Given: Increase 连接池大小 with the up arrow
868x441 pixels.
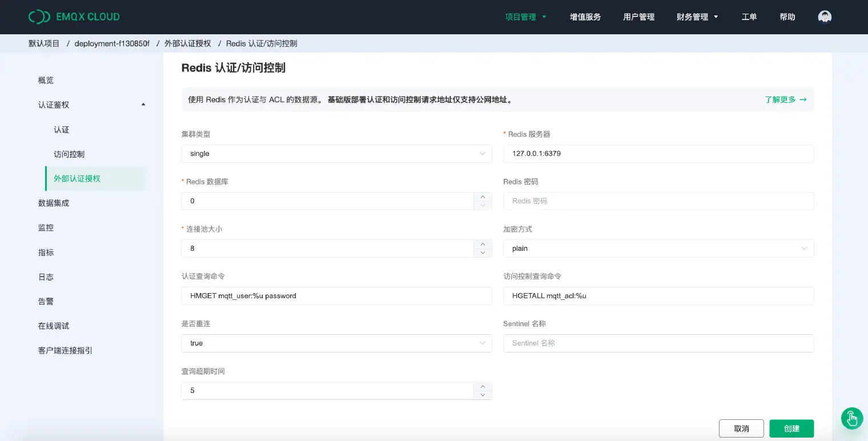Looking at the screenshot, I should 483,244.
